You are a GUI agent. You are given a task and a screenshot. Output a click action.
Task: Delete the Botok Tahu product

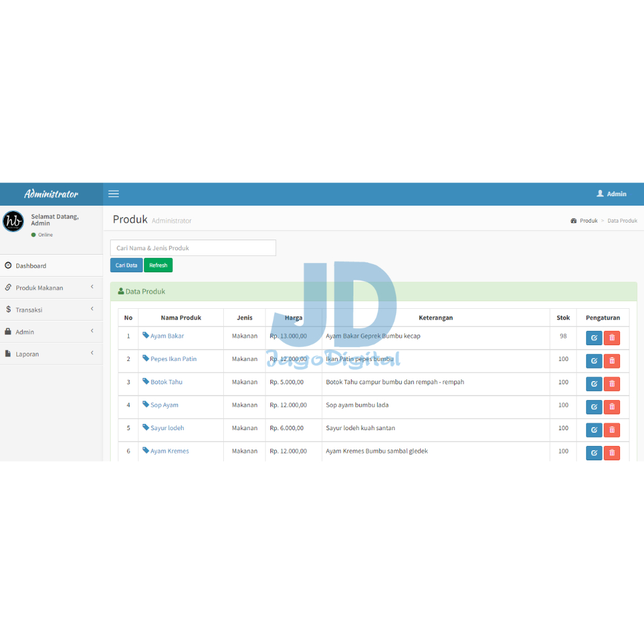click(612, 384)
